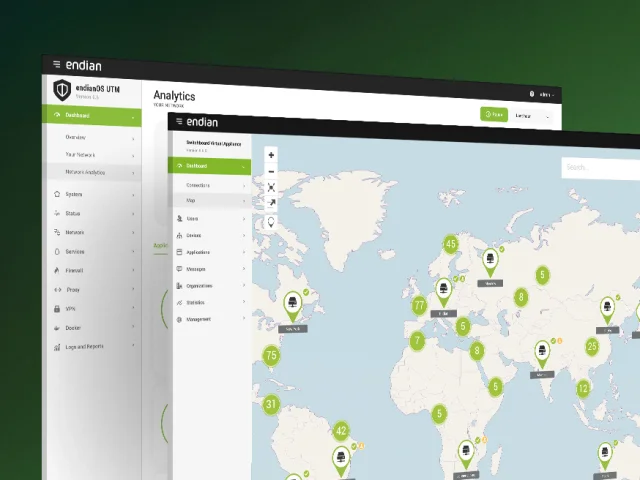
Task: Zoom in on the map
Action: click(271, 155)
